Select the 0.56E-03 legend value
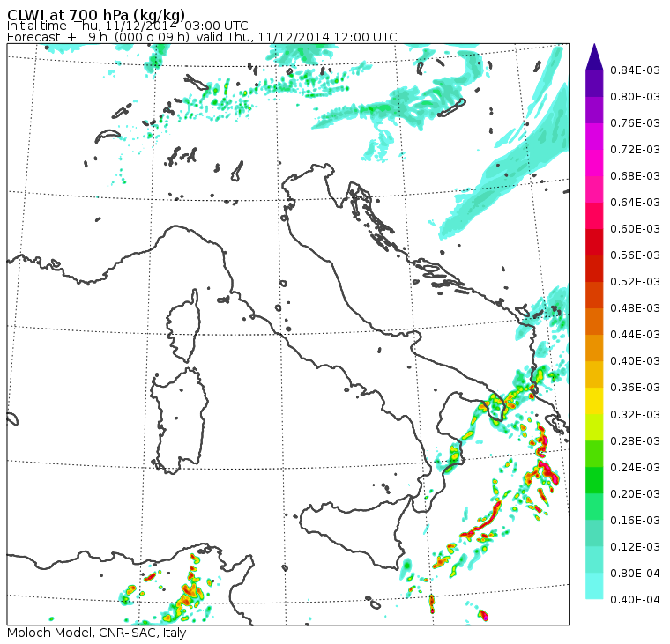 [x=635, y=255]
